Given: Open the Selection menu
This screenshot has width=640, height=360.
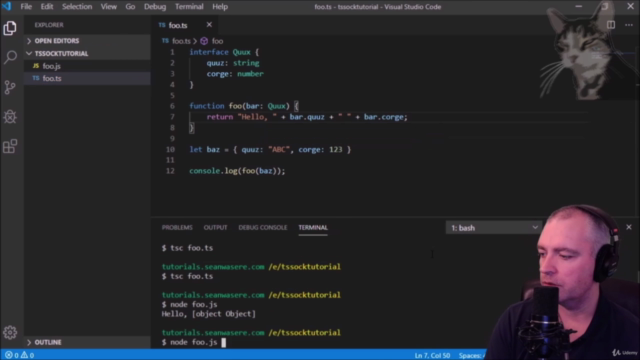Looking at the screenshot, I should 77,7.
